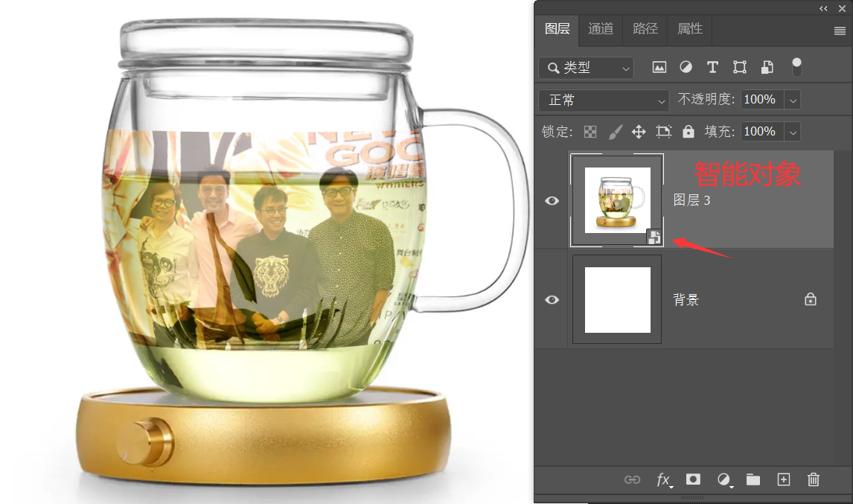Open the layer filter type dropdown 类型
853x504 pixels.
click(x=587, y=68)
